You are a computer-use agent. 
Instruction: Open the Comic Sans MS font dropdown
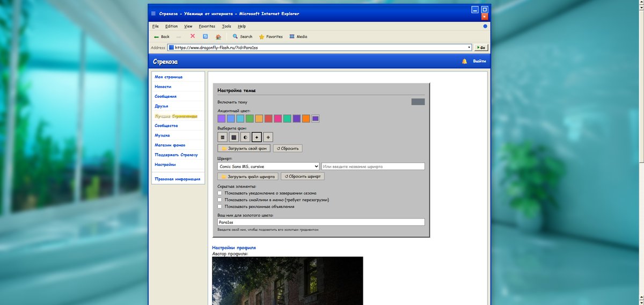(x=268, y=166)
